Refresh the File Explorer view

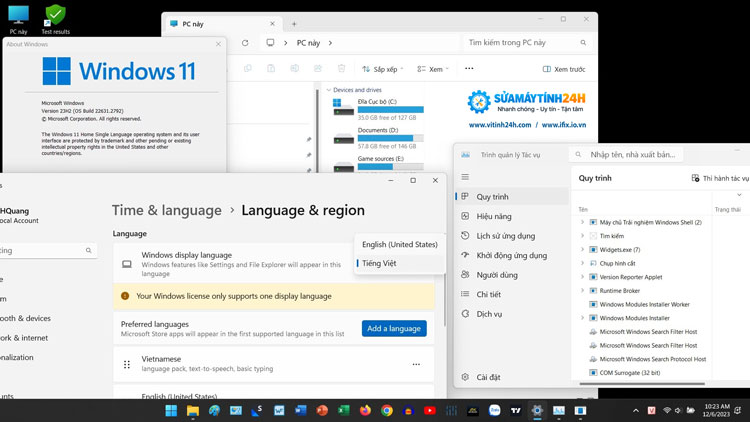click(x=245, y=43)
